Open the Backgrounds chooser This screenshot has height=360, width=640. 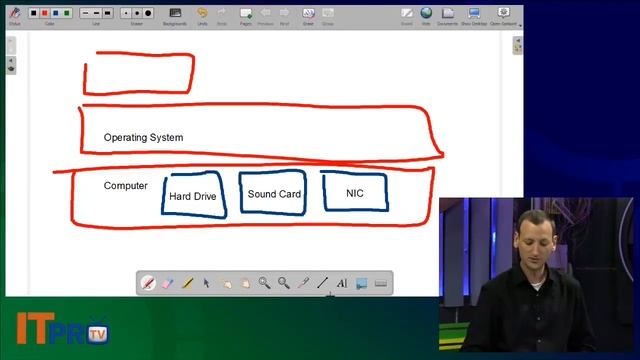175,16
